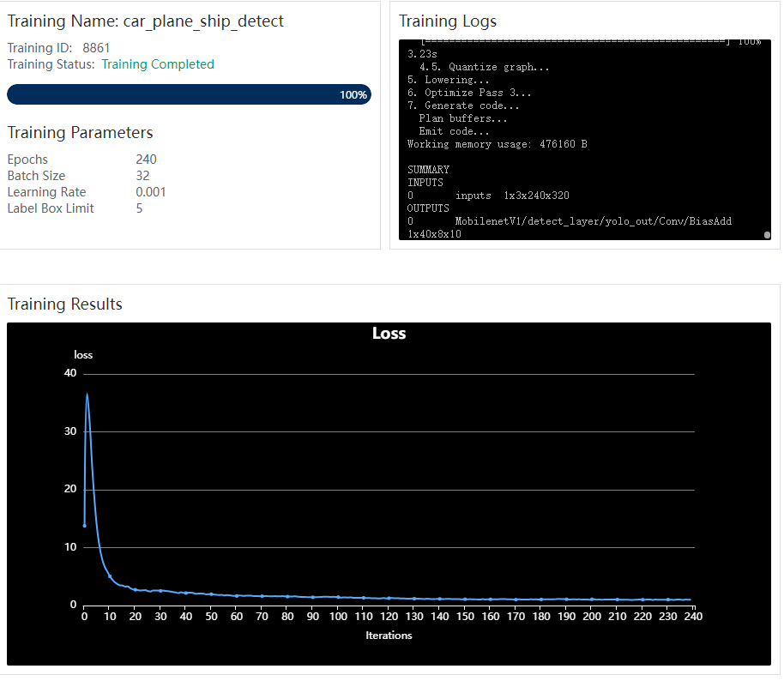
Task: Click the 'Training ID:' label
Action: pyautogui.click(x=40, y=48)
